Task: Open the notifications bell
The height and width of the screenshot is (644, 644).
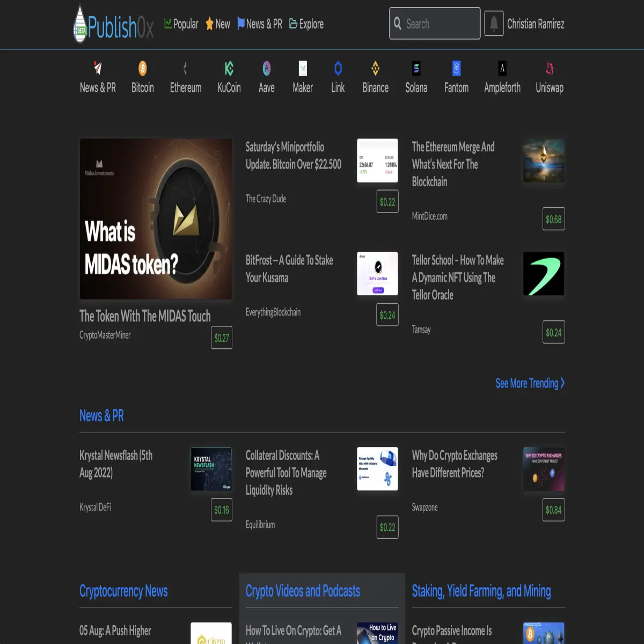Action: pos(494,24)
